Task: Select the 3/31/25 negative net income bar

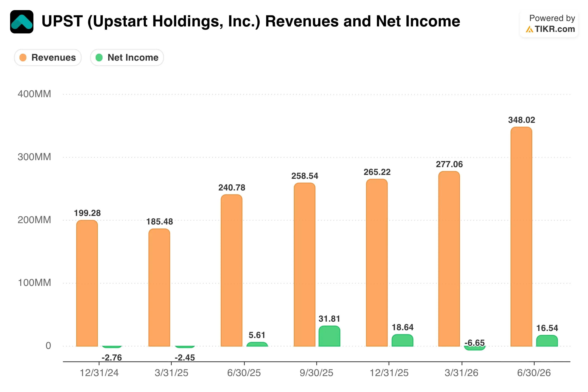Action: 185,347
